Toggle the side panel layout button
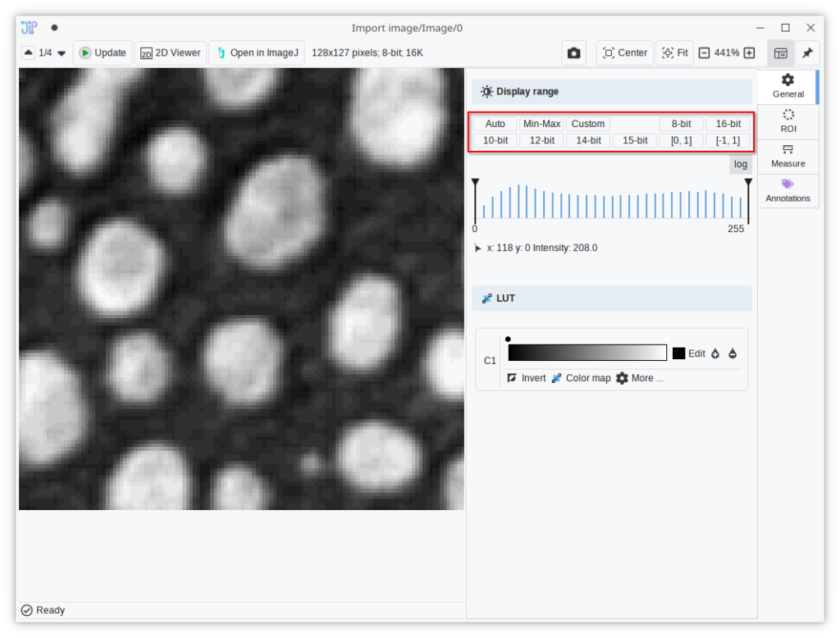Viewport: 840px width, 638px height. [780, 53]
